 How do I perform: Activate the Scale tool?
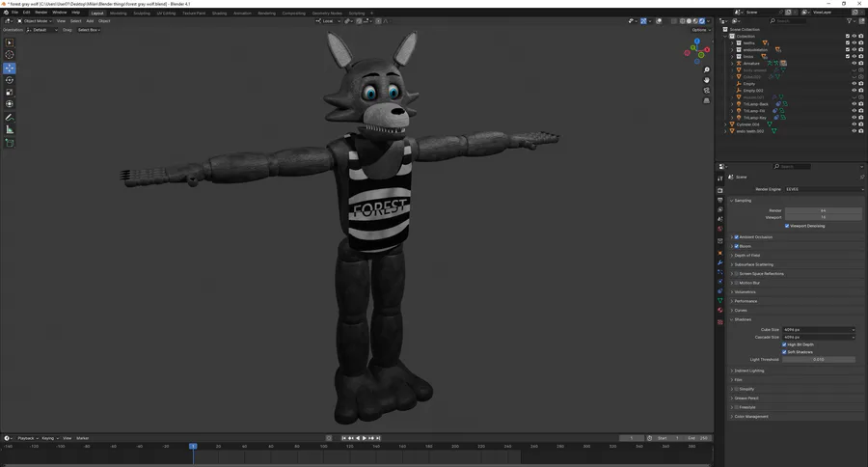[x=10, y=92]
